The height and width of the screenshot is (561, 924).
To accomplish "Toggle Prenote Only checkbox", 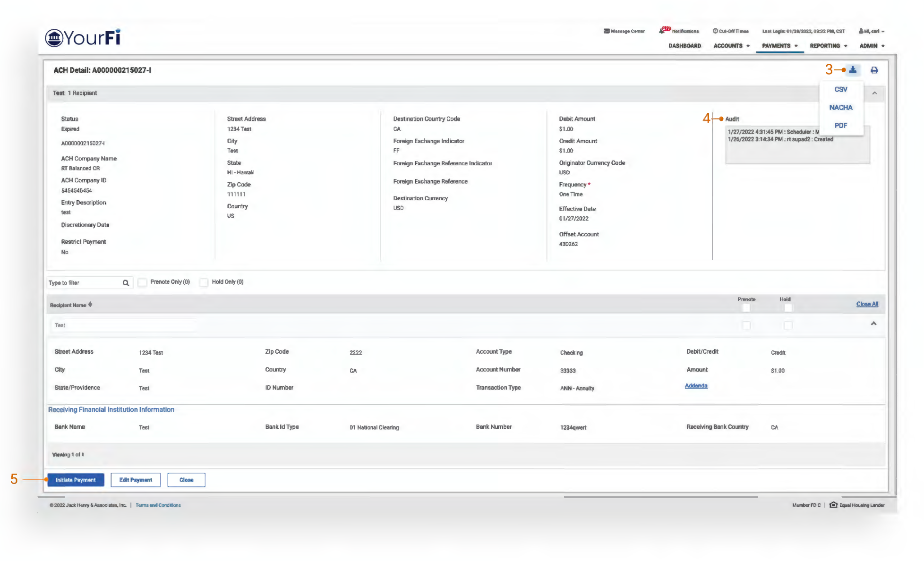I will [143, 282].
